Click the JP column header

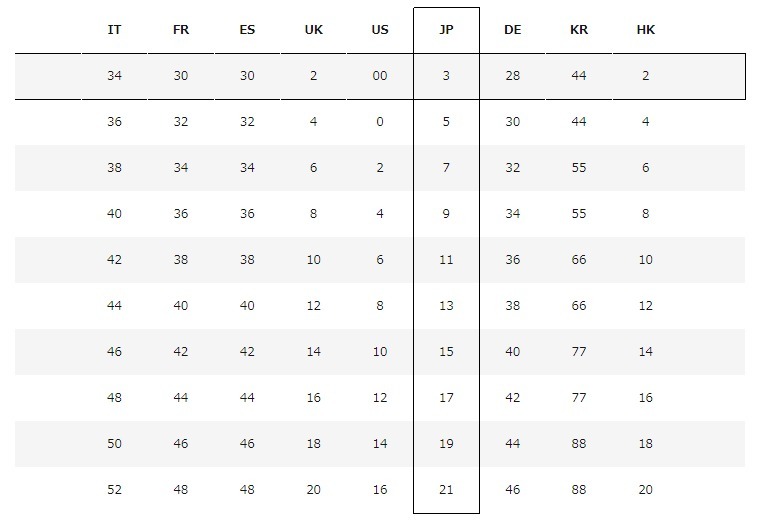(x=446, y=30)
